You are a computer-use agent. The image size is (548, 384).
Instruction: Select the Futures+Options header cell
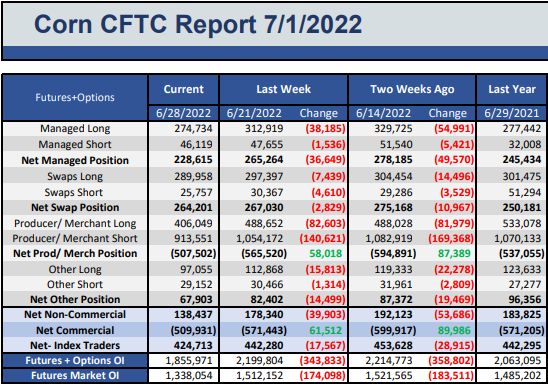[x=75, y=97]
